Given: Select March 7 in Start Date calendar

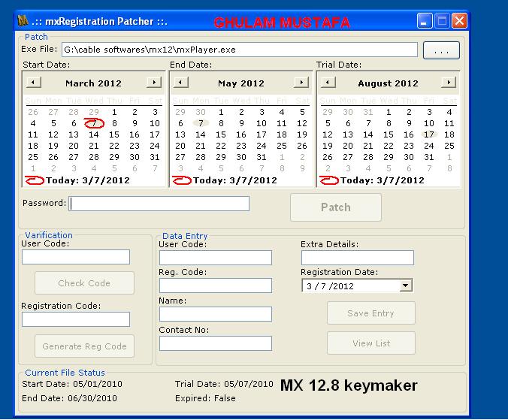Looking at the screenshot, I should pos(94,123).
